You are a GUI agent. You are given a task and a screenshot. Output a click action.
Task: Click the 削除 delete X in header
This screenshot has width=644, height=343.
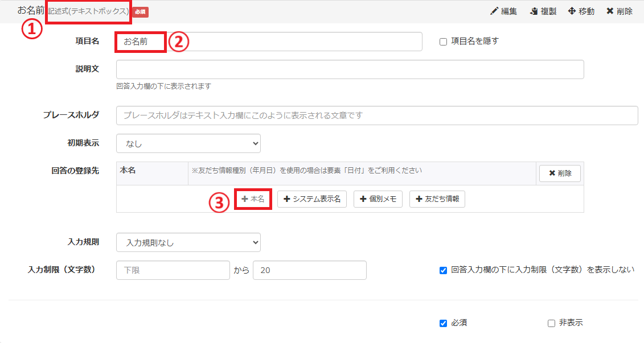pos(610,11)
